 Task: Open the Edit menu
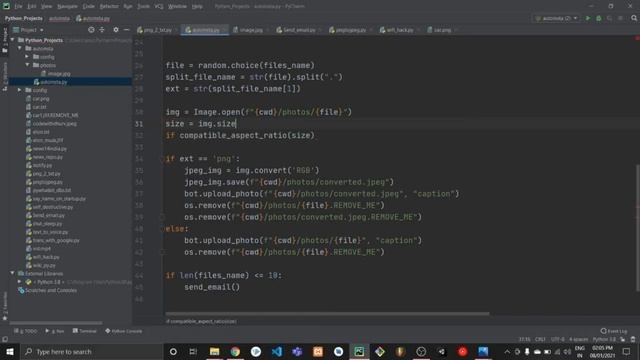pos(32,7)
